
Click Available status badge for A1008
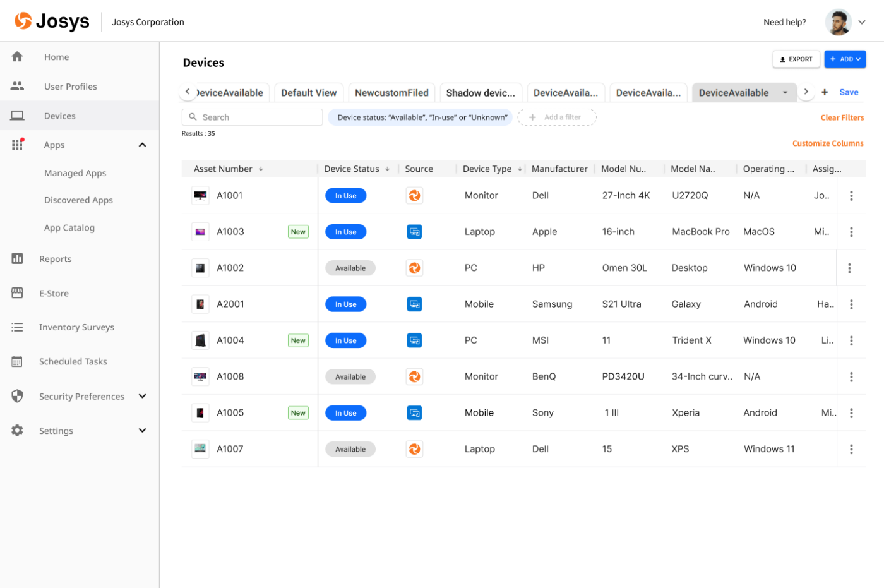[x=350, y=377]
